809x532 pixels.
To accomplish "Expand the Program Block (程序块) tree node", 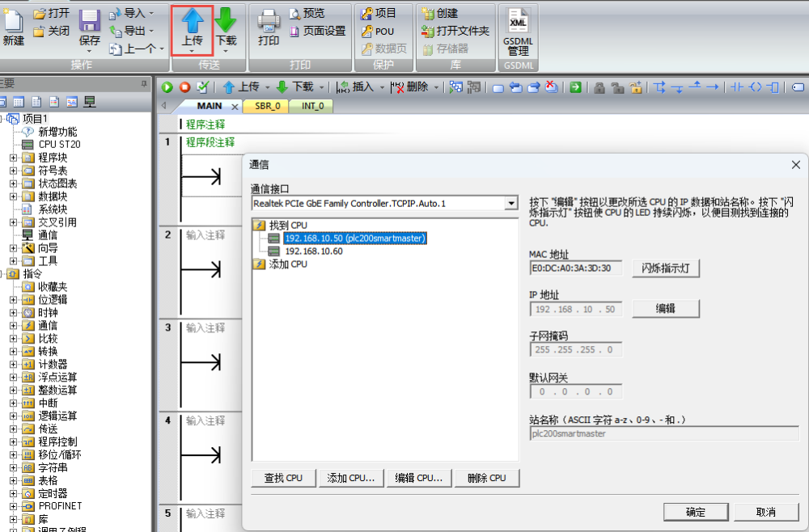I will pyautogui.click(x=13, y=158).
